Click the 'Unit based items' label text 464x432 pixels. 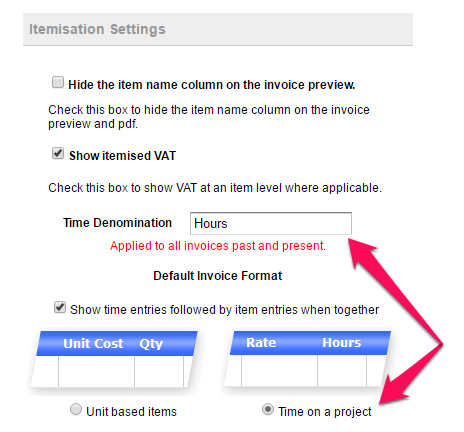coord(131,412)
